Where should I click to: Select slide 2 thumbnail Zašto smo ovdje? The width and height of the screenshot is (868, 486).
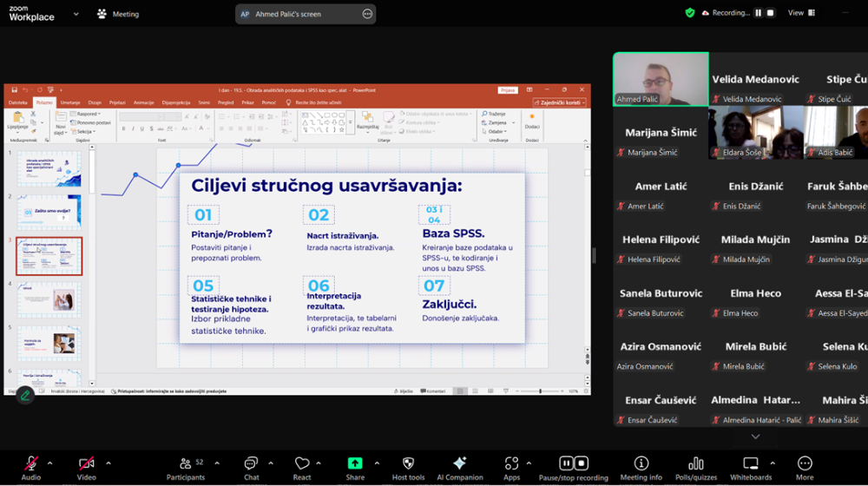pyautogui.click(x=49, y=212)
